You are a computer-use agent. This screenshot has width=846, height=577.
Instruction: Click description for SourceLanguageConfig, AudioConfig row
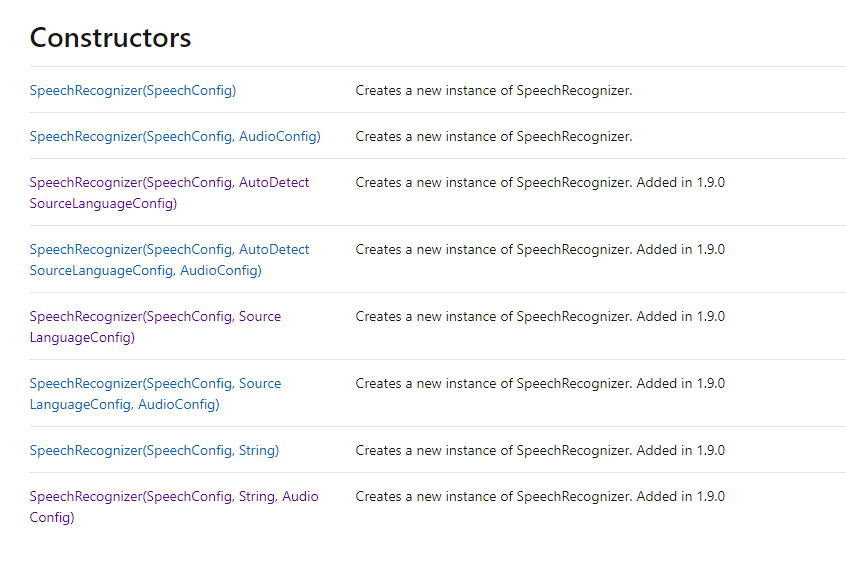[x=540, y=383]
